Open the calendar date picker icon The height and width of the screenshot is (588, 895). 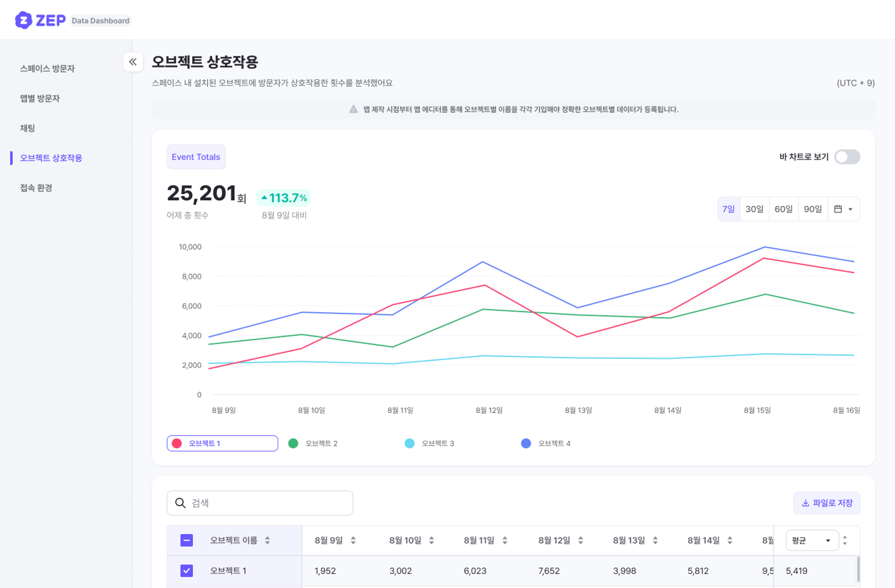(x=838, y=209)
